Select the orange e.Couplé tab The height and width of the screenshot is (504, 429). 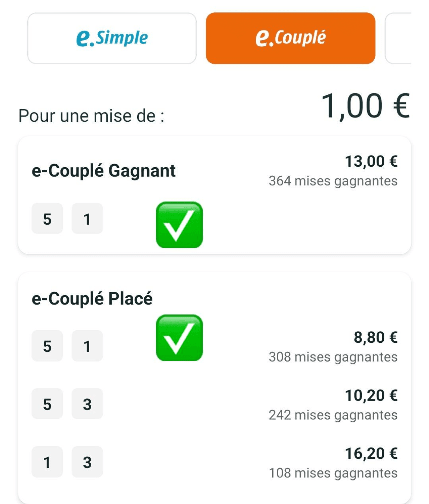click(x=290, y=38)
